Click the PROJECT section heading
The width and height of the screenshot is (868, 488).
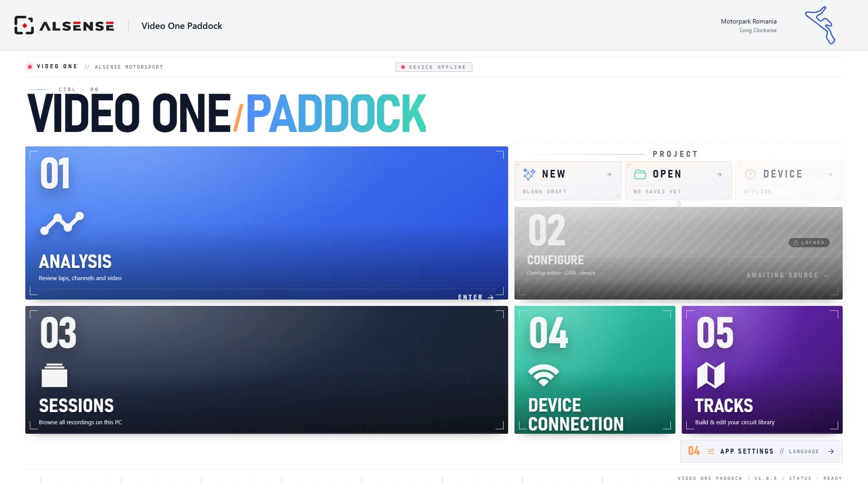tap(675, 154)
